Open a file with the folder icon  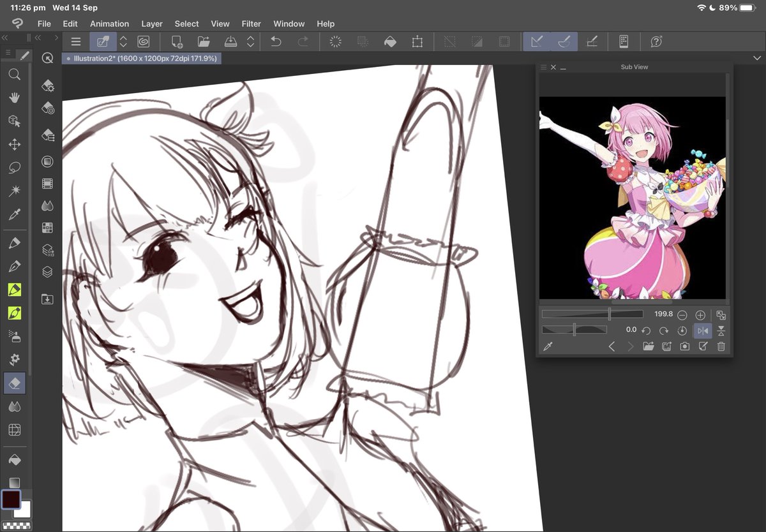(x=204, y=41)
